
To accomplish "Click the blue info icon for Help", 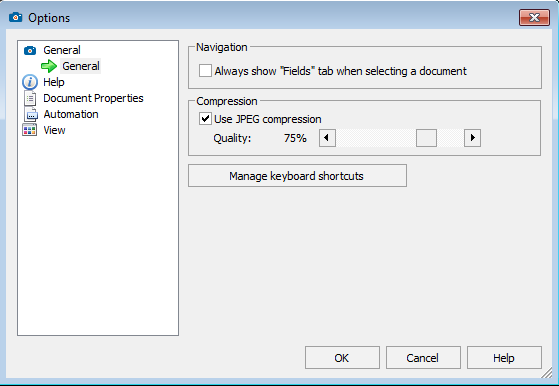I will click(x=30, y=82).
